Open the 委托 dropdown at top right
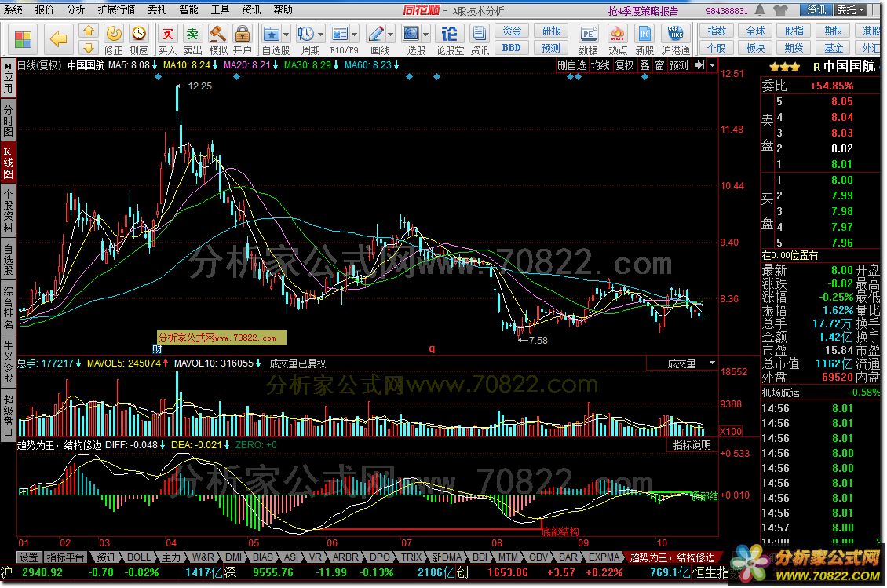The width and height of the screenshot is (887, 588). [851, 9]
